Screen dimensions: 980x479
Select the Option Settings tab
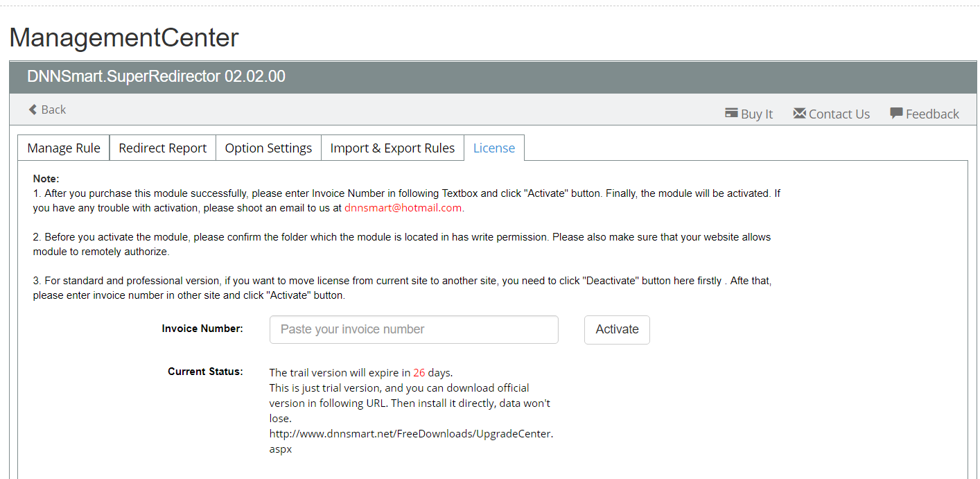(268, 148)
